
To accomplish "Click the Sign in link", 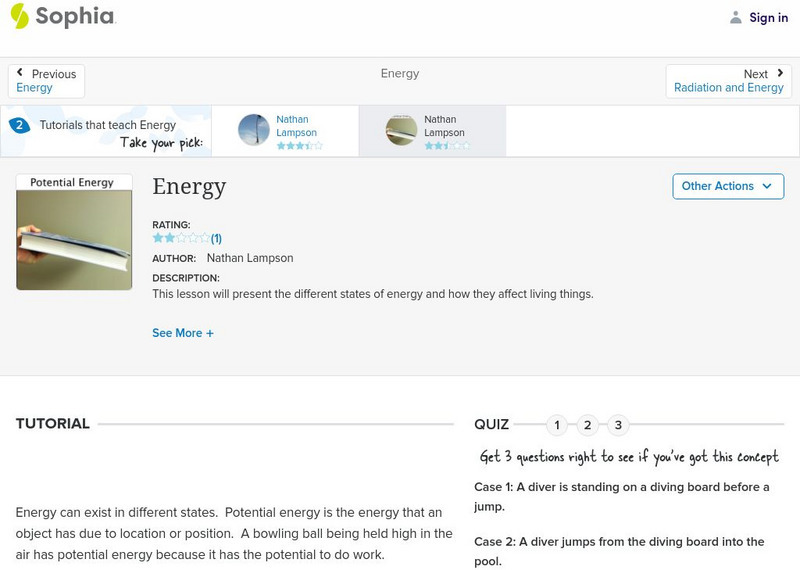I will pos(768,17).
